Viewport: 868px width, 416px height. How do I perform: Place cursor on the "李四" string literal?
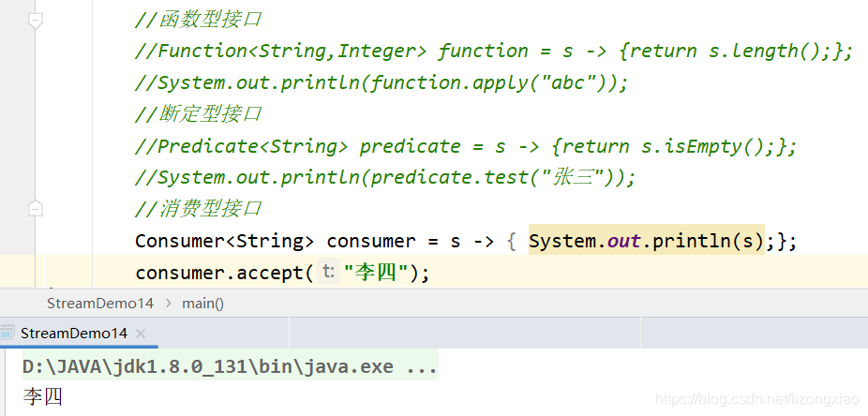[379, 273]
